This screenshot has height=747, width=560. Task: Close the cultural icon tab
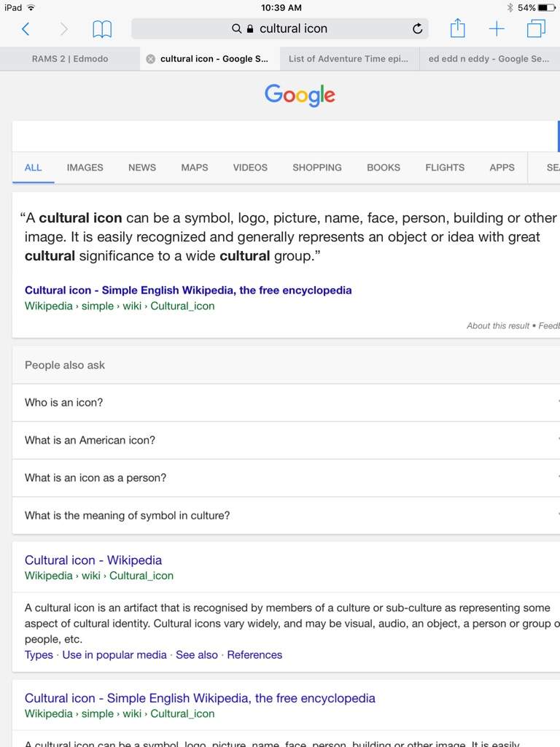(150, 59)
